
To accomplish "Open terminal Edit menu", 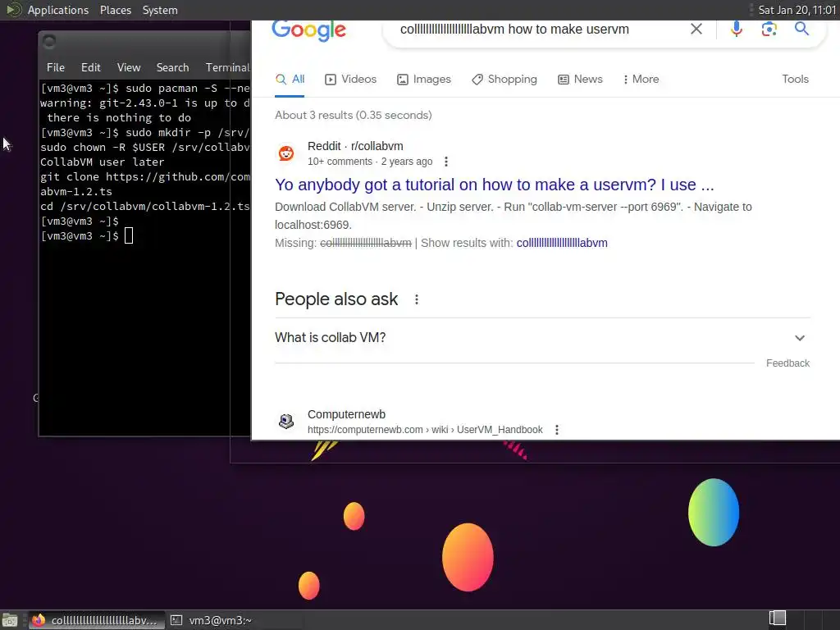I will click(x=90, y=67).
